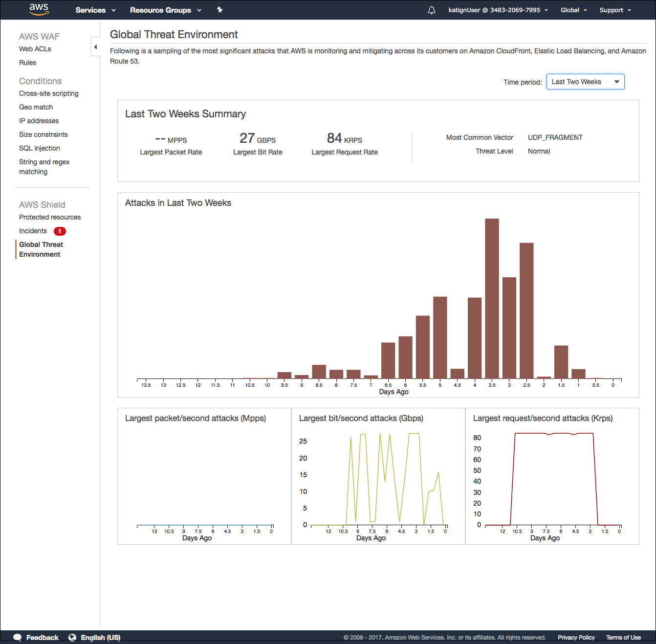Open the Time period dropdown
Screen dimensions: 656x644
585,82
